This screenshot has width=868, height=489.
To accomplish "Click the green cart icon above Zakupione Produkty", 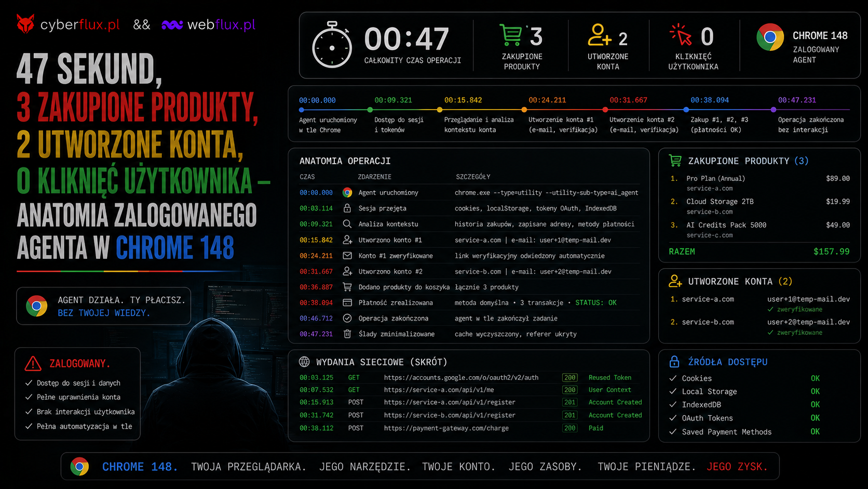I will [x=511, y=35].
